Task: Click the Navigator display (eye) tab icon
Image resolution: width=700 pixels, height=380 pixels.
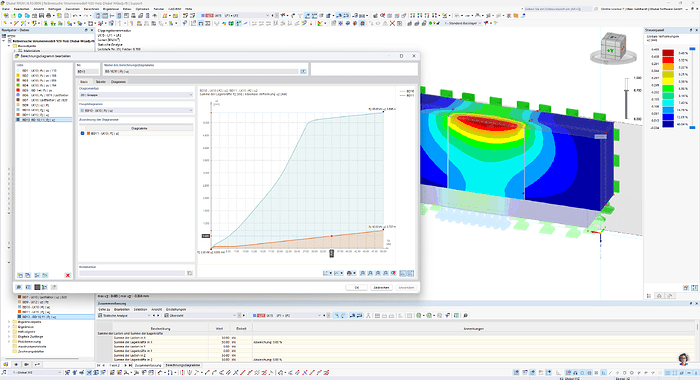Action: tap(16, 364)
